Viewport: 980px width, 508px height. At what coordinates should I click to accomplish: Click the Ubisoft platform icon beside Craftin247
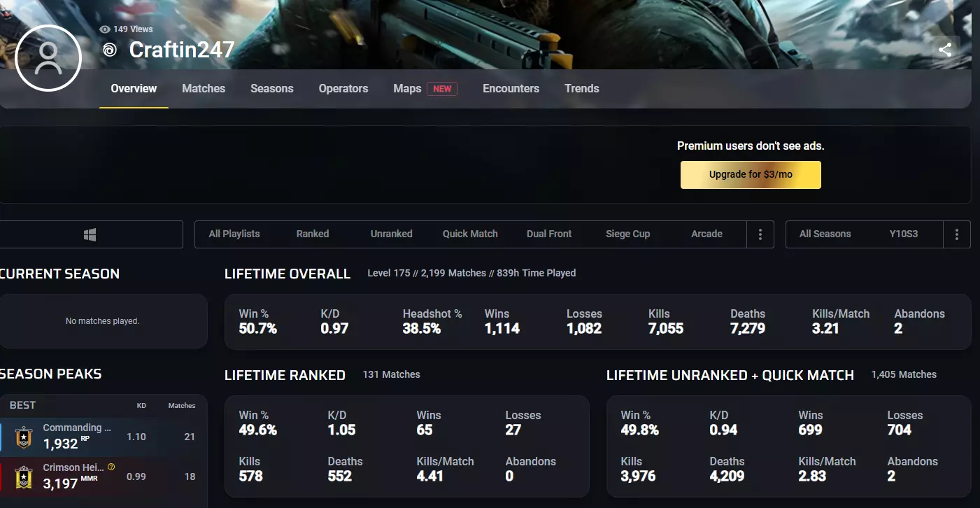click(110, 50)
